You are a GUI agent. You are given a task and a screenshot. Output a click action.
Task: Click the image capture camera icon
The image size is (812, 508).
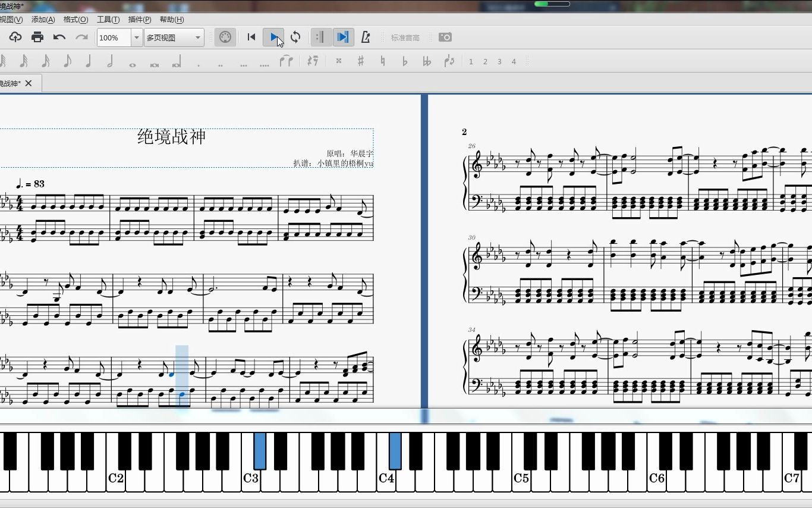tap(445, 37)
